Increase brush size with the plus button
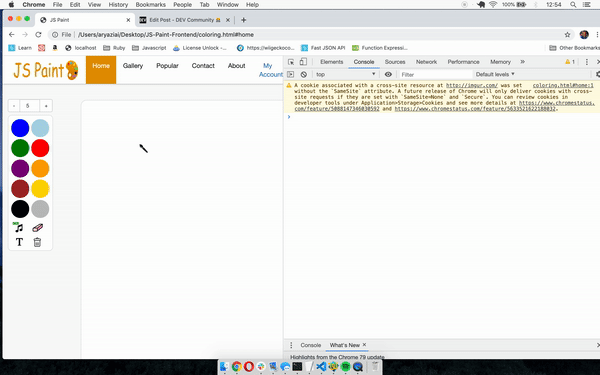This screenshot has width=600, height=375. (x=46, y=106)
